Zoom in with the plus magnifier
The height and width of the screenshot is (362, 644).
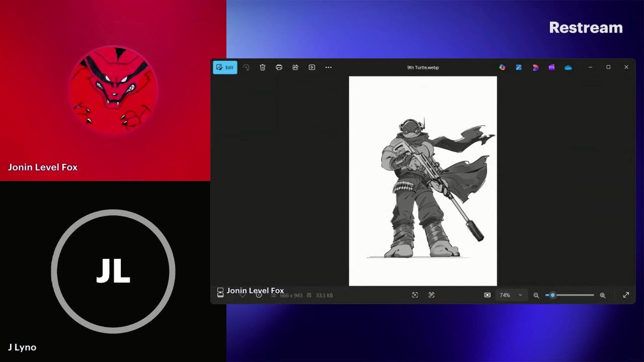(x=603, y=295)
